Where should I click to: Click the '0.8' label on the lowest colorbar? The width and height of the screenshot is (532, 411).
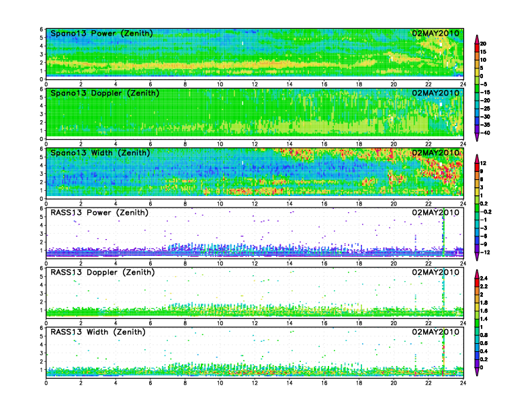[x=484, y=335]
